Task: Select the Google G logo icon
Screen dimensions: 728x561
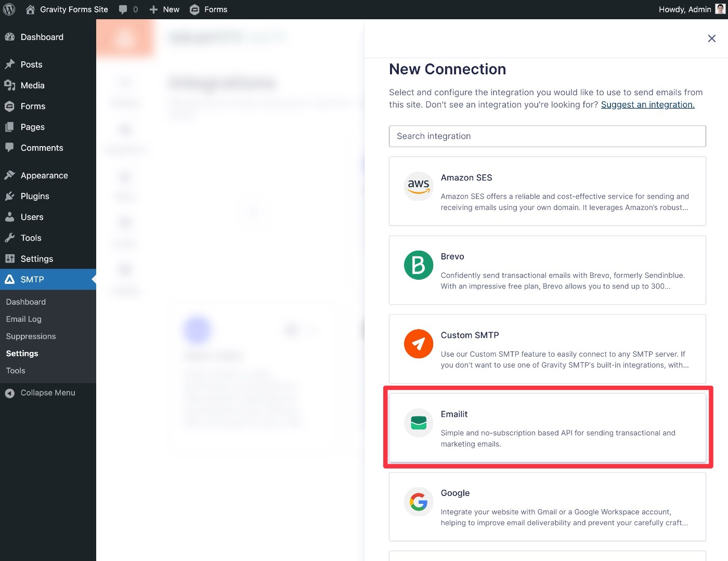Action: tap(418, 502)
